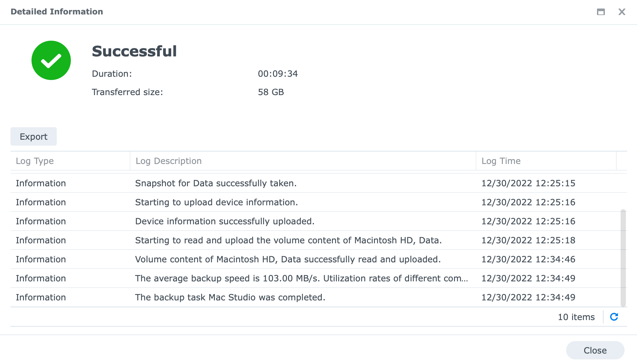The height and width of the screenshot is (364, 637).
Task: Sort by the Log Description column
Action: (303, 161)
